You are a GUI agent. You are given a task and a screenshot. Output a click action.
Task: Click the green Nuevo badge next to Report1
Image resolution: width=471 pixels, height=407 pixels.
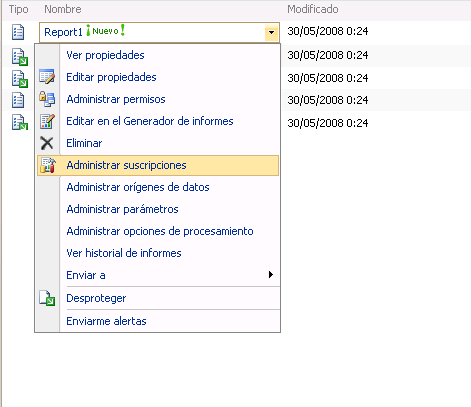pos(105,31)
